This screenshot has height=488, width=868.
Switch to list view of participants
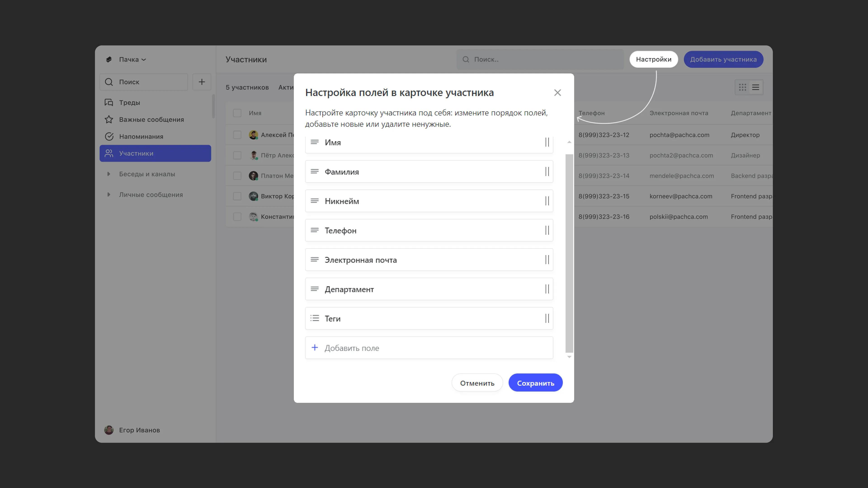(756, 88)
